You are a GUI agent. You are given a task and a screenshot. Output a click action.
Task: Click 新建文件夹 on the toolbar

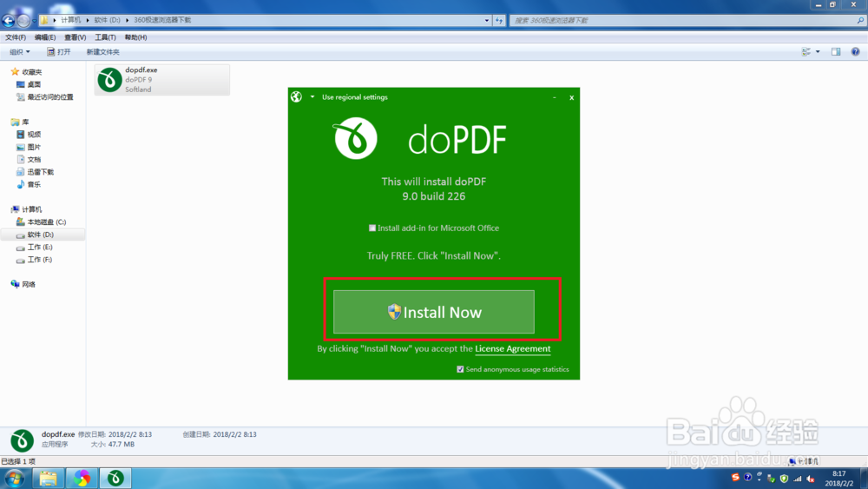103,52
